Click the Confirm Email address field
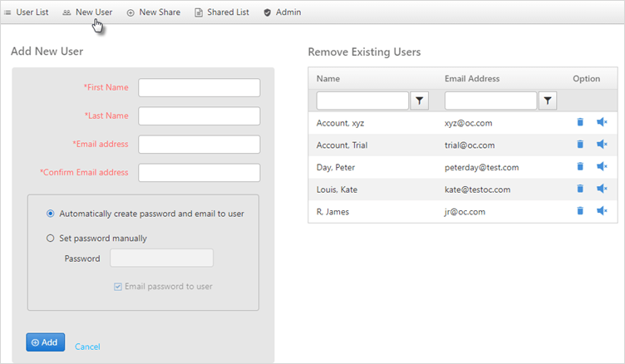This screenshot has height=364, width=625. coord(199,173)
